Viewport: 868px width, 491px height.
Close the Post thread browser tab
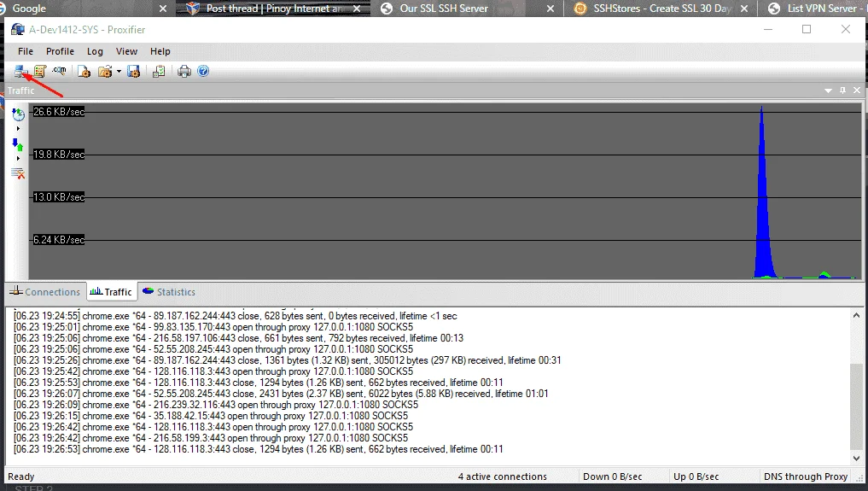[x=357, y=9]
